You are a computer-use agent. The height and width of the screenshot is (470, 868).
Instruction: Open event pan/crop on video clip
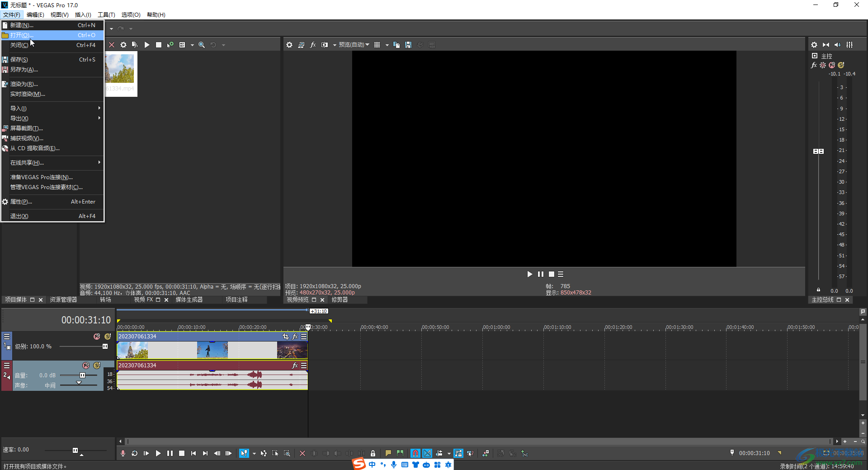[x=285, y=337]
